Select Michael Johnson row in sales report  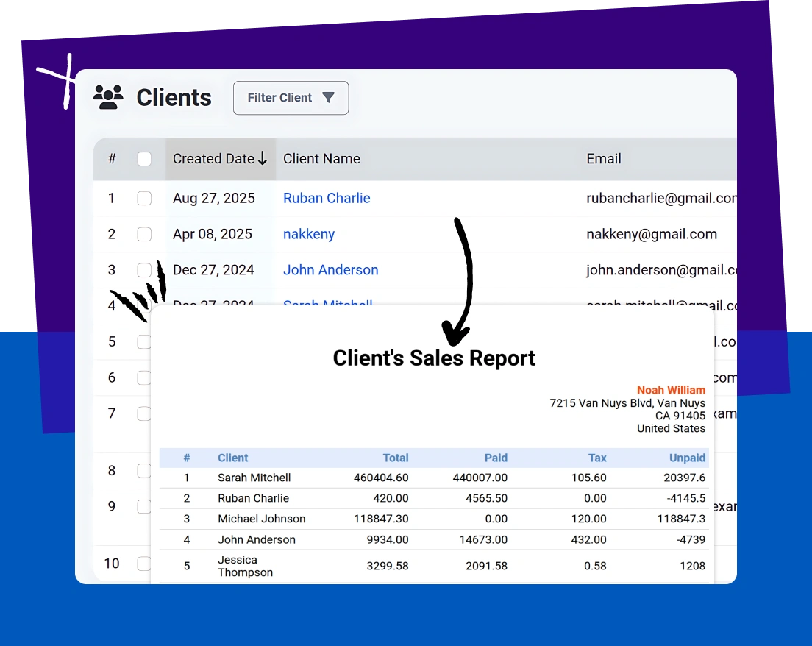click(261, 519)
